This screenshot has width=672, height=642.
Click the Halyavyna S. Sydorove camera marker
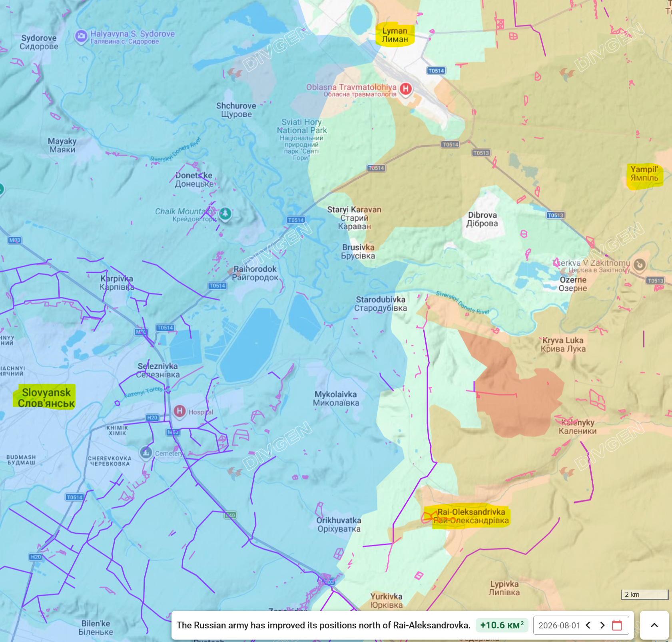pos(81,37)
